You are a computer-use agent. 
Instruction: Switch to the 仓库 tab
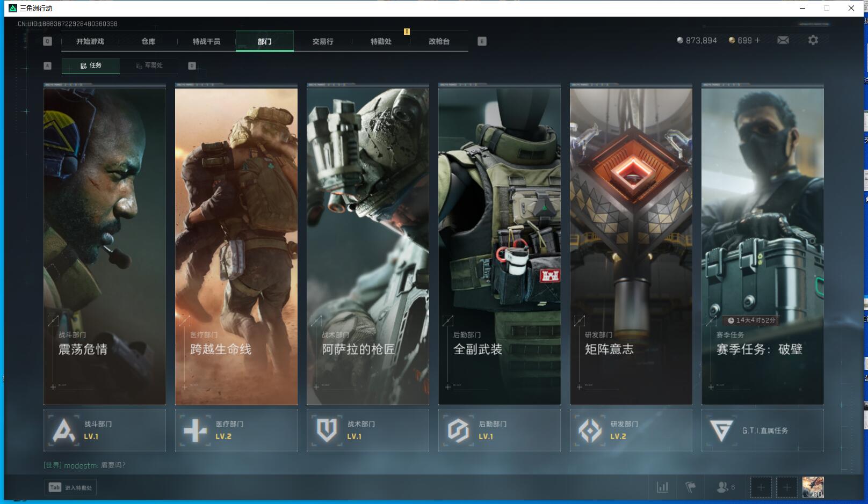148,41
